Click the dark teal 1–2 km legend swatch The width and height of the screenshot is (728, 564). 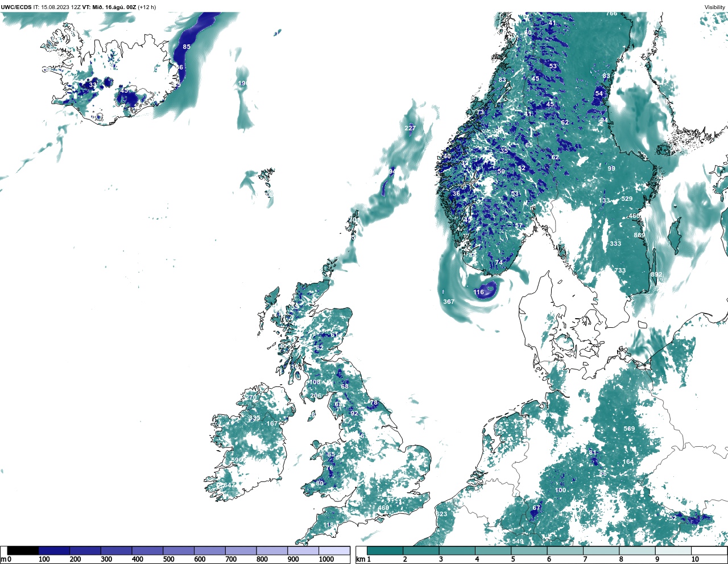click(385, 550)
